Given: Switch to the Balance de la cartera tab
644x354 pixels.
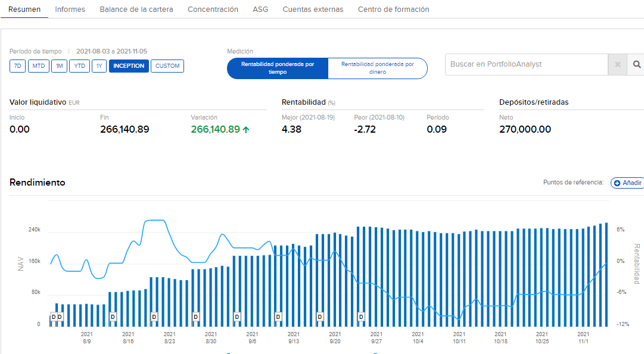Looking at the screenshot, I should click(x=136, y=10).
